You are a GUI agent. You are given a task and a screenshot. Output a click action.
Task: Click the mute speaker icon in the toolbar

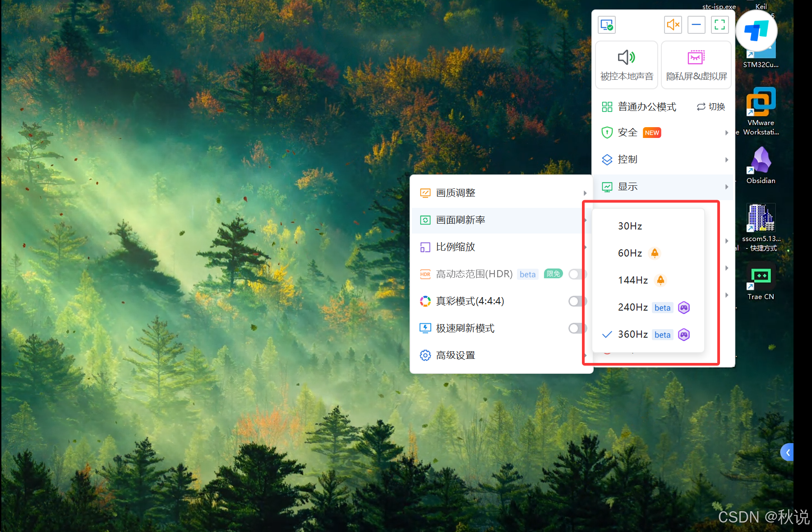[x=673, y=25]
